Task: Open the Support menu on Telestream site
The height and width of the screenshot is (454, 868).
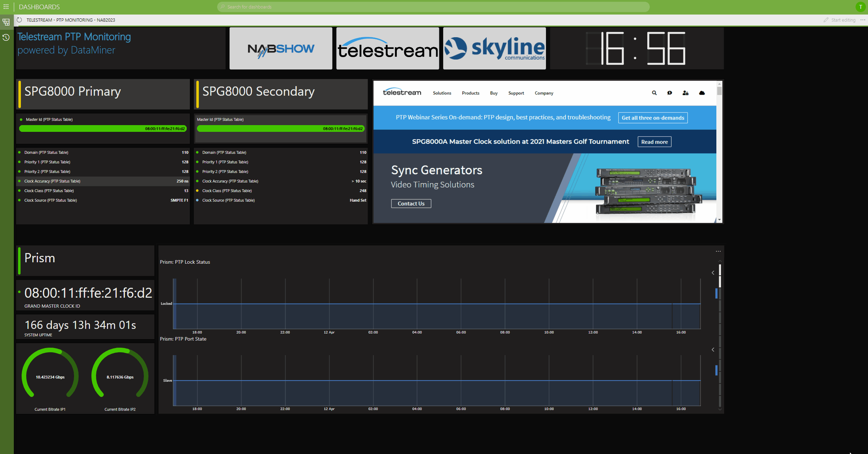Action: [x=516, y=93]
